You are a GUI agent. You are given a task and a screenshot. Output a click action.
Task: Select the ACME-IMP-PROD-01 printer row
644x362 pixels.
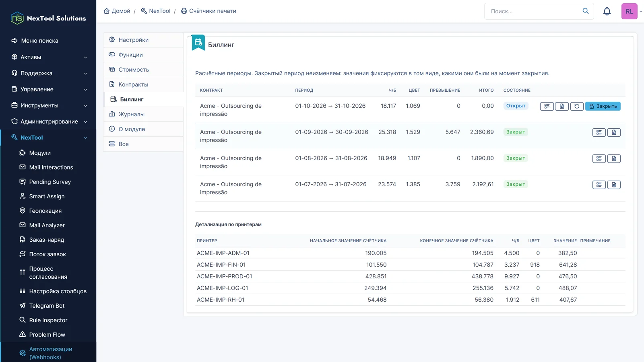(410, 276)
